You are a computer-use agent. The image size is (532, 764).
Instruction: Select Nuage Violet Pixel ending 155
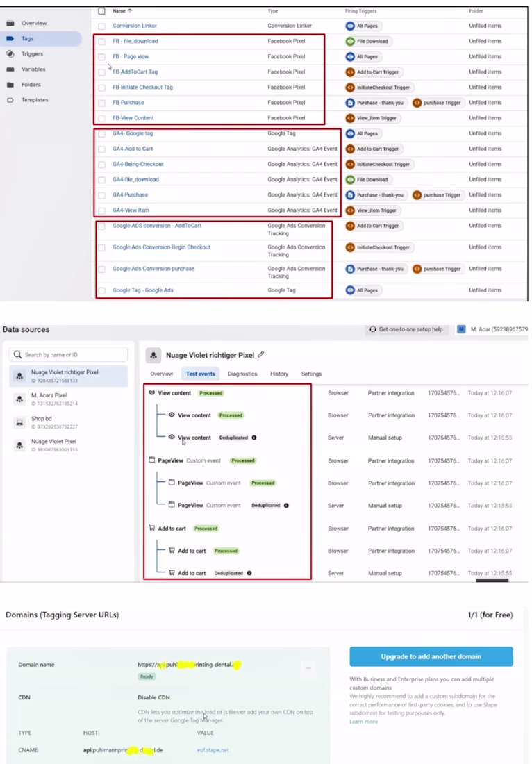click(x=68, y=445)
